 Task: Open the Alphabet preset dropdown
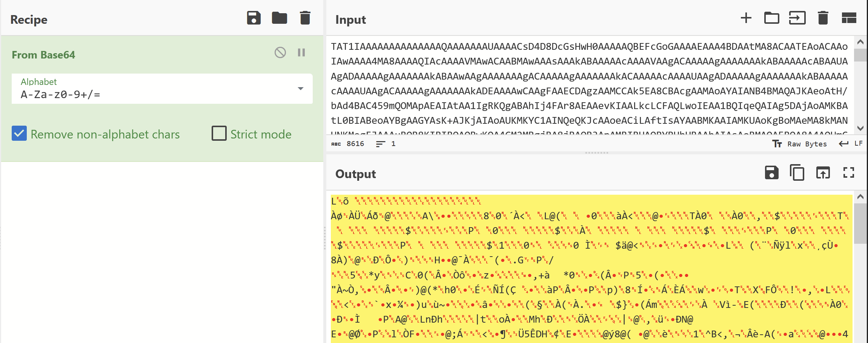[300, 89]
